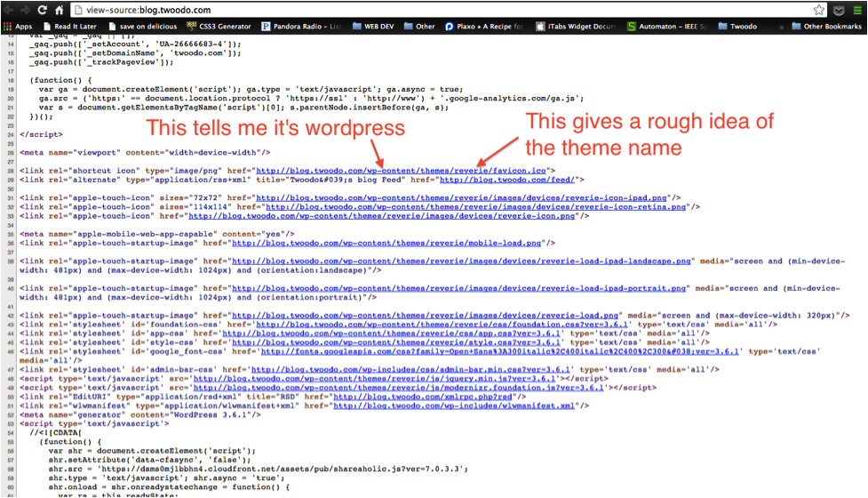Viewport: 868px width, 498px height.
Task: Open the reverie-icon-retina.png link
Action: pyautogui.click(x=475, y=206)
